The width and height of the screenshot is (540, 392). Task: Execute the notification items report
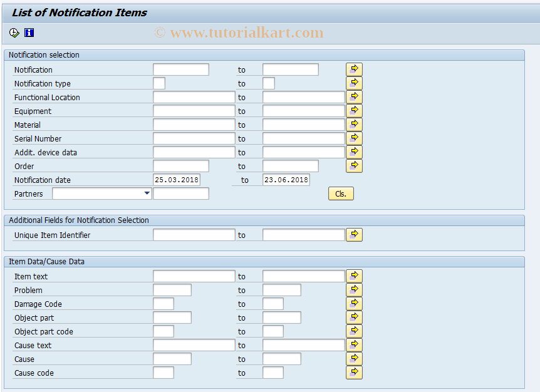pyautogui.click(x=13, y=32)
